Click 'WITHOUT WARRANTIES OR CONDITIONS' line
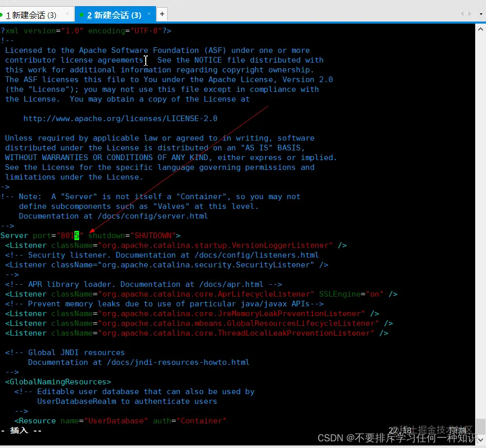The height and width of the screenshot is (448, 486). (171, 158)
